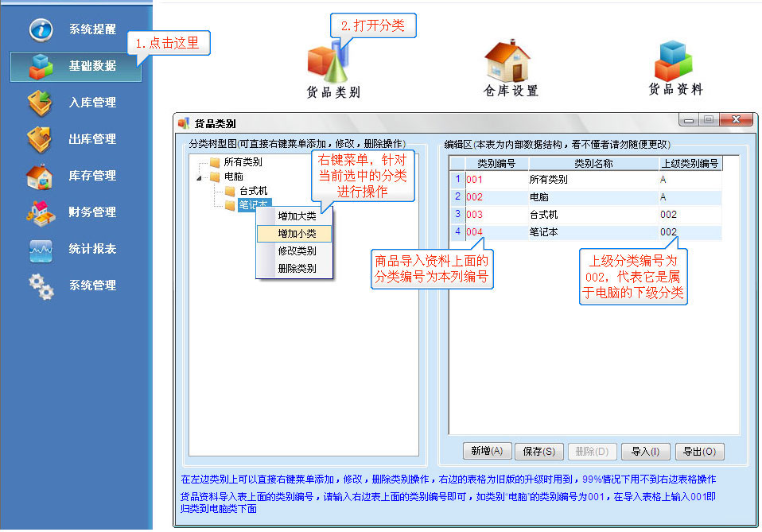Open 系统管理 gears icon
762x532 pixels.
click(40, 285)
